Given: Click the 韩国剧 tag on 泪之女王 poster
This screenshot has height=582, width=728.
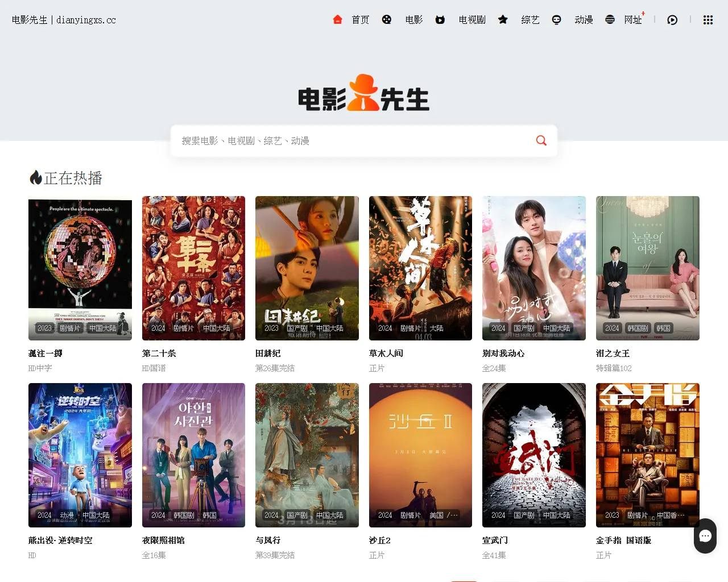Looking at the screenshot, I should (x=638, y=328).
